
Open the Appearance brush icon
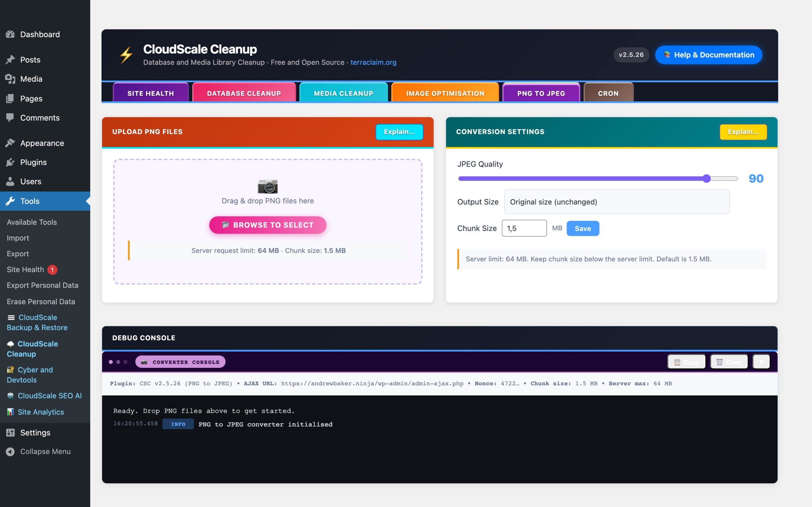(x=10, y=143)
